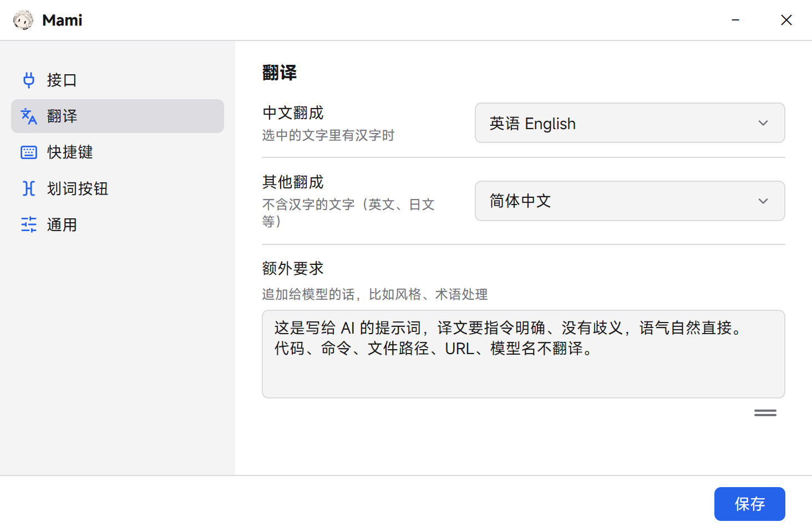This screenshot has width=812, height=532.
Task: Click the sliders icon beside 通用
Action: tap(29, 224)
